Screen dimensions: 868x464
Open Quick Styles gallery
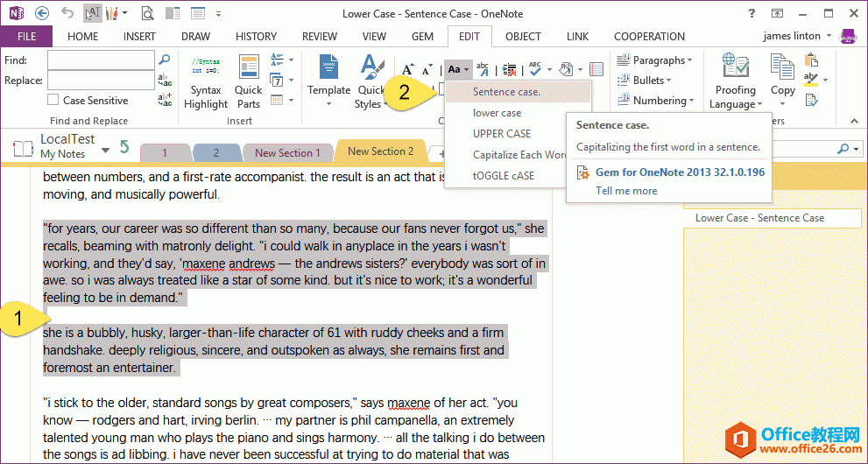tap(370, 82)
